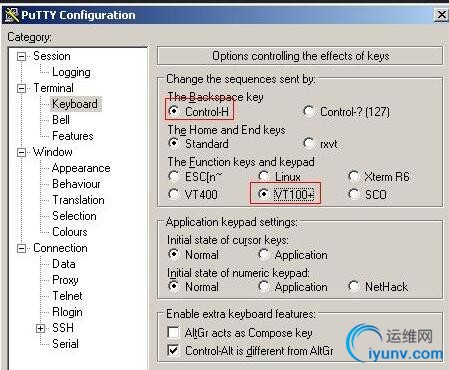Select the Terminal category
449x370 pixels.
tap(53, 88)
